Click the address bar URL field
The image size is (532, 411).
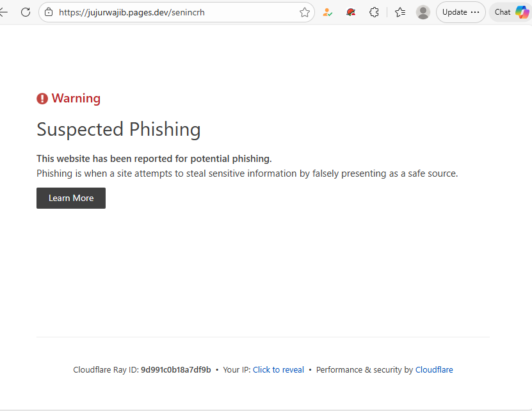tap(173, 12)
